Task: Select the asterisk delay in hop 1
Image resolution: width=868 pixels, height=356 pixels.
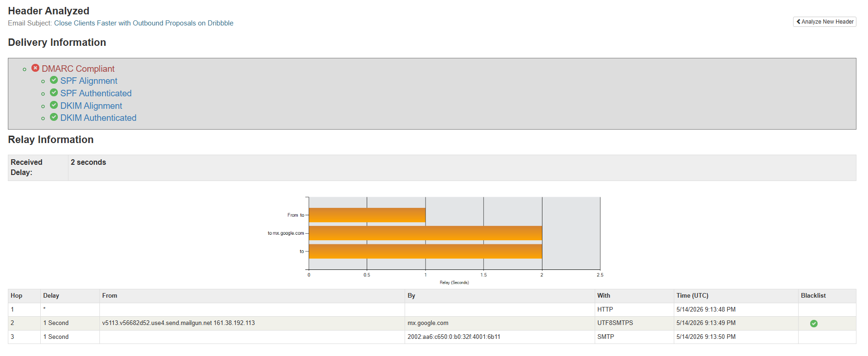Action: (x=44, y=309)
